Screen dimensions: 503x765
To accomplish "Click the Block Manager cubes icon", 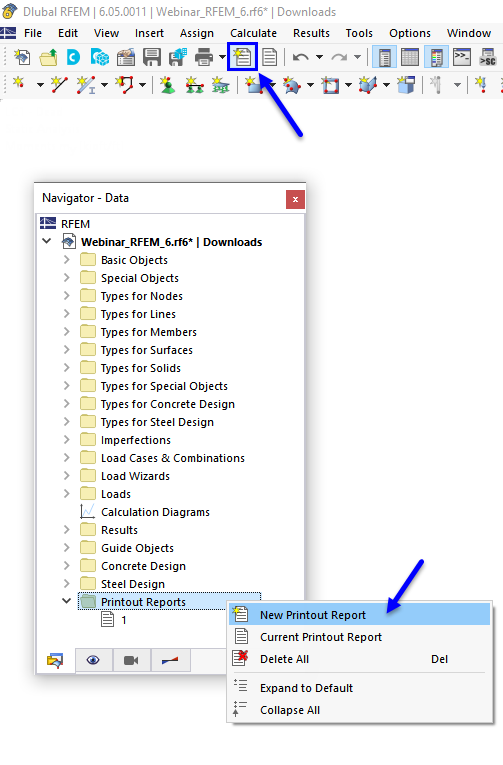I will pos(100,57).
